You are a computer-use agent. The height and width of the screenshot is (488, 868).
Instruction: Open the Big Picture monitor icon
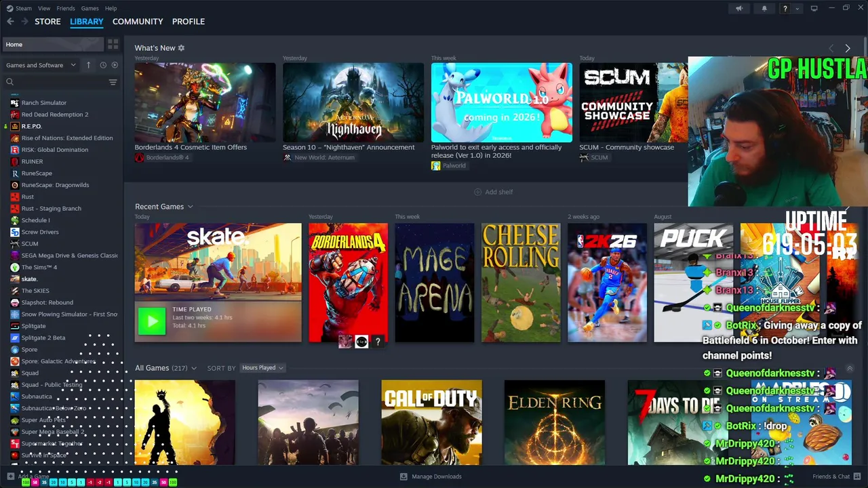point(814,8)
